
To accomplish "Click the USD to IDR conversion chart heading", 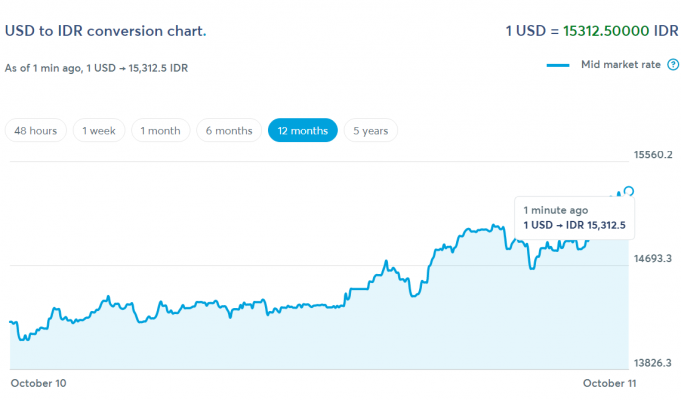I will [106, 31].
